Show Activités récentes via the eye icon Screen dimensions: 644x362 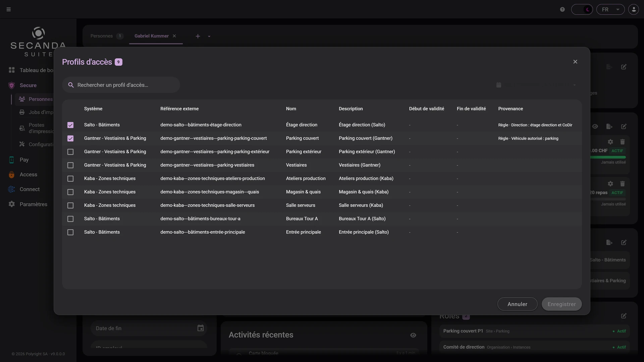click(413, 335)
